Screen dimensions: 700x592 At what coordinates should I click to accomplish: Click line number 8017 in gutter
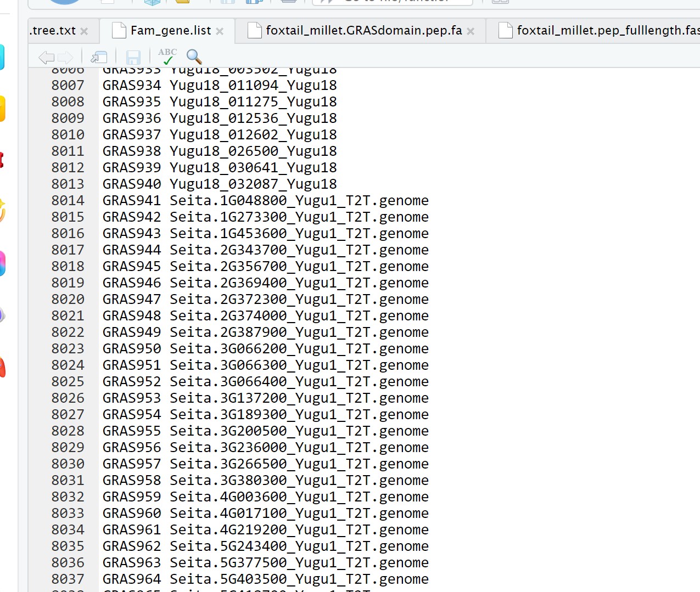(x=68, y=250)
